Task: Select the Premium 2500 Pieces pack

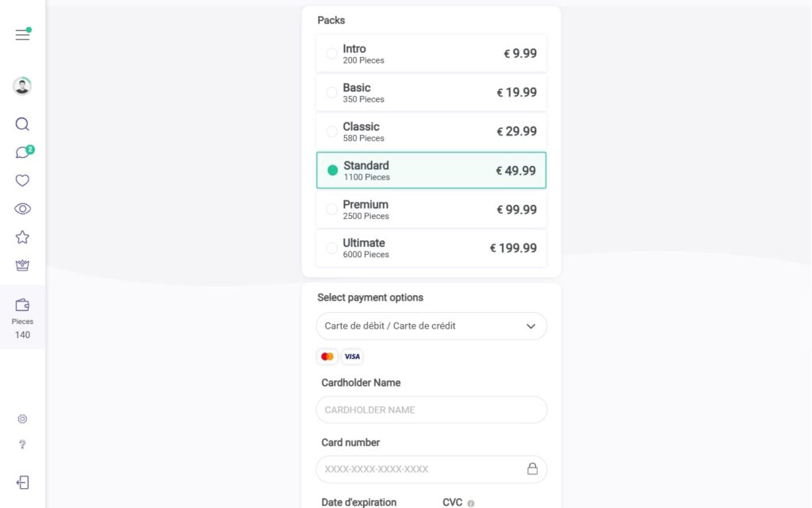Action: [x=431, y=210]
